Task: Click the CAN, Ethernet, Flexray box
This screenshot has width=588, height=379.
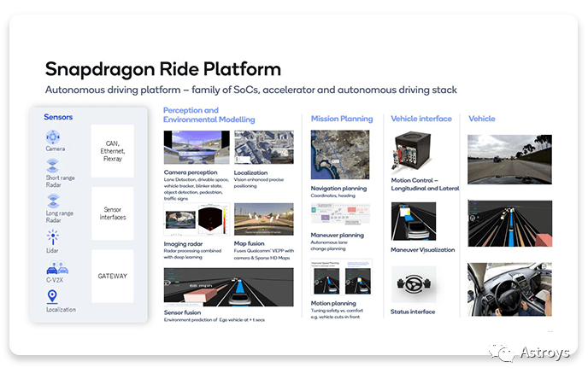Action: coord(112,150)
